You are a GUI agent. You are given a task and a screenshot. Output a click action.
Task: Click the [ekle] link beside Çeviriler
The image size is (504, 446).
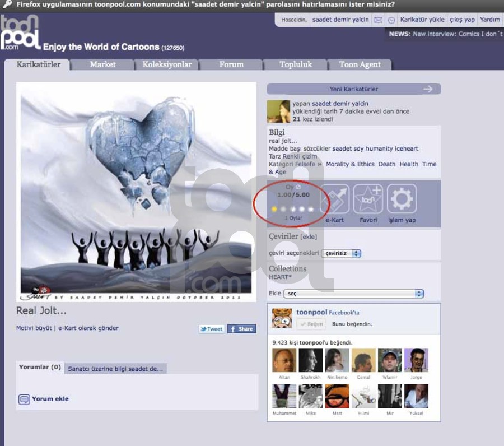[309, 237]
